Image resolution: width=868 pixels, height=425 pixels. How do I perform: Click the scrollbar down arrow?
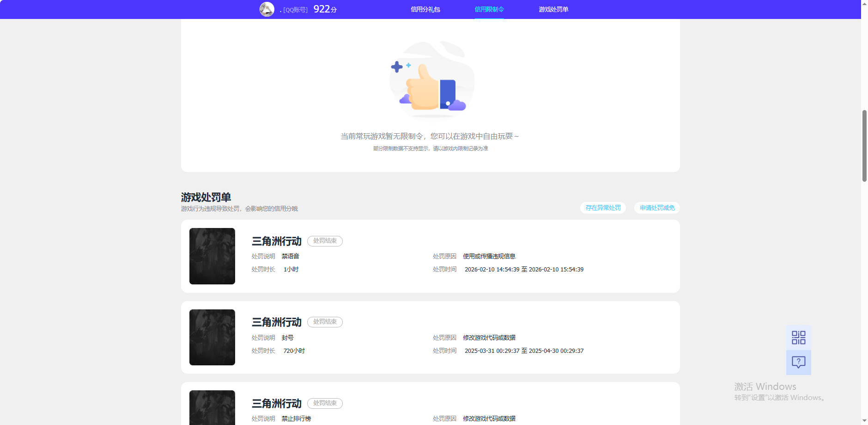(x=864, y=421)
